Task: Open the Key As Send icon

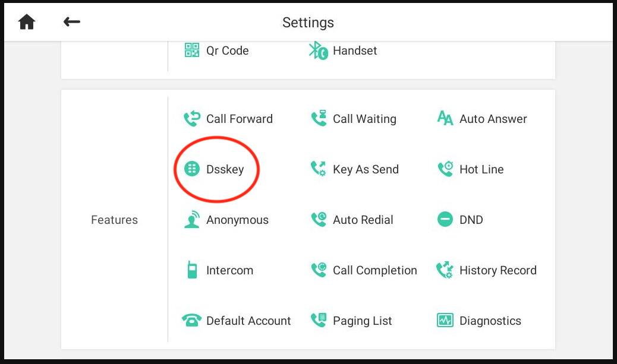Action: (319, 169)
